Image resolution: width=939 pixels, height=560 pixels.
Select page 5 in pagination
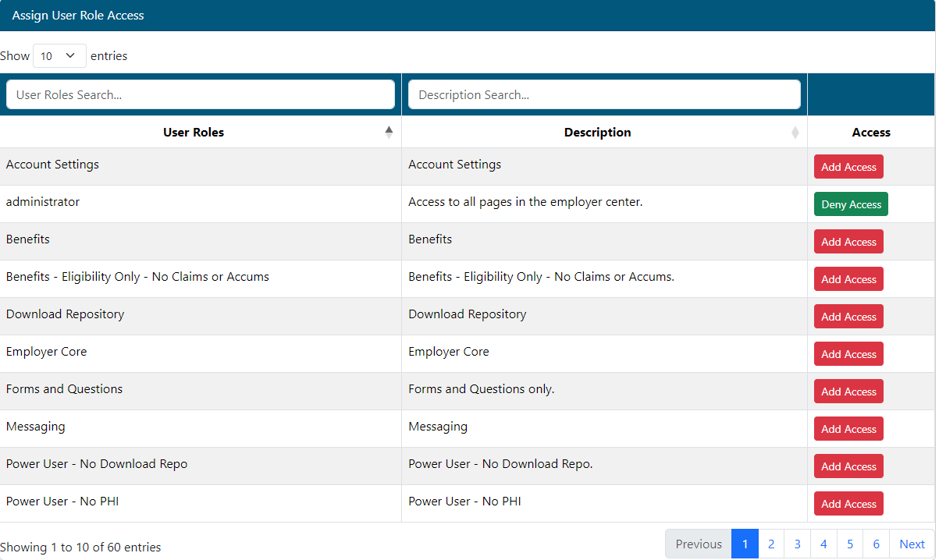849,544
